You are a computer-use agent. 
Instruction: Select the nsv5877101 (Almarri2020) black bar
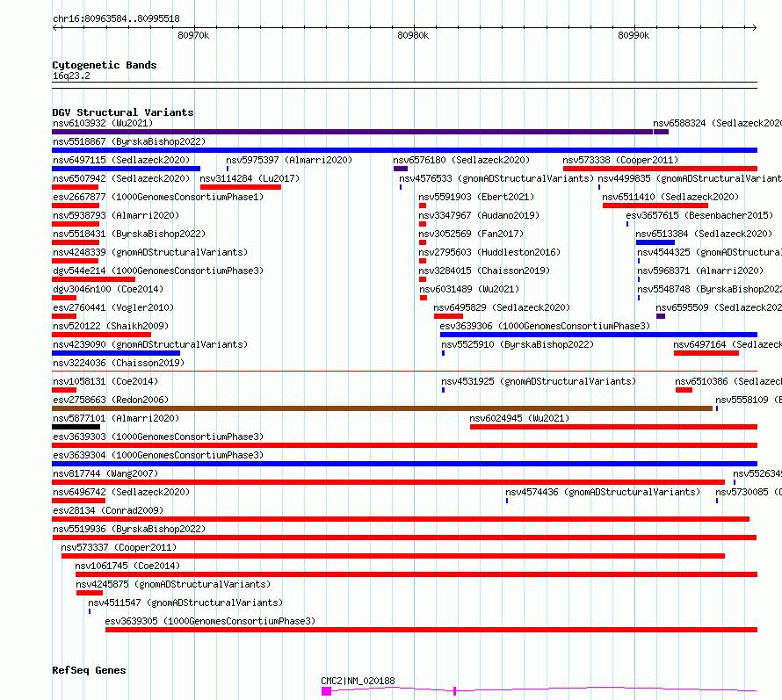click(x=76, y=427)
